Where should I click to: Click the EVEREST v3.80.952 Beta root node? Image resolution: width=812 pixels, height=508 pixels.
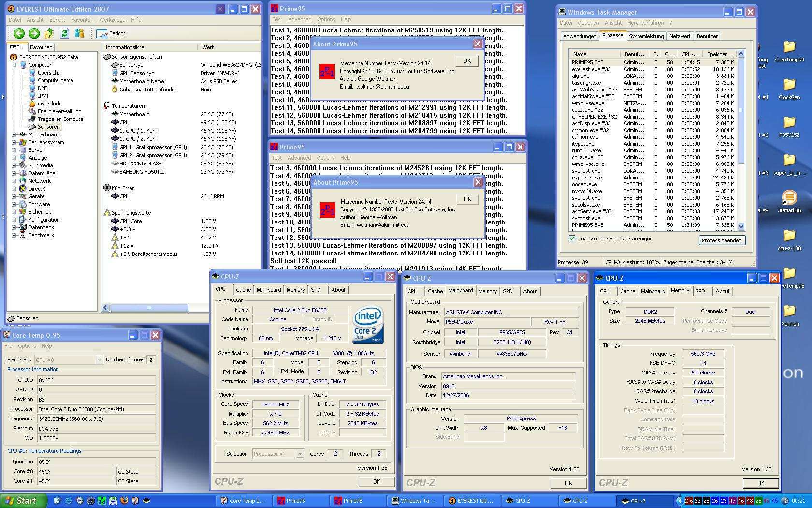48,57
